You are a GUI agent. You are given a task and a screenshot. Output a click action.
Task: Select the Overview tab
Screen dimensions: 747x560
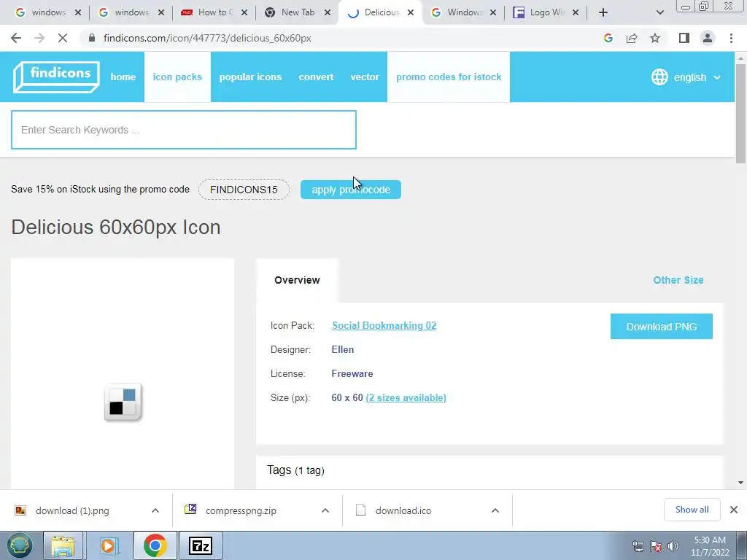(297, 280)
